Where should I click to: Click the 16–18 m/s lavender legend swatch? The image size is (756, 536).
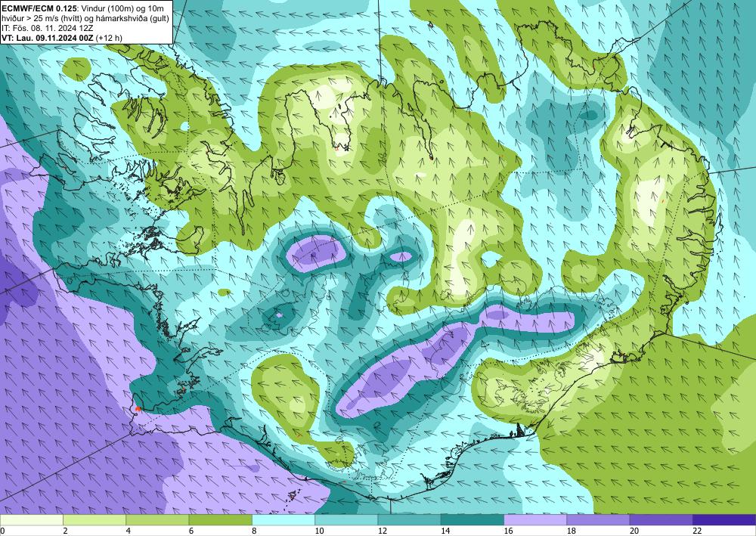pos(535,520)
